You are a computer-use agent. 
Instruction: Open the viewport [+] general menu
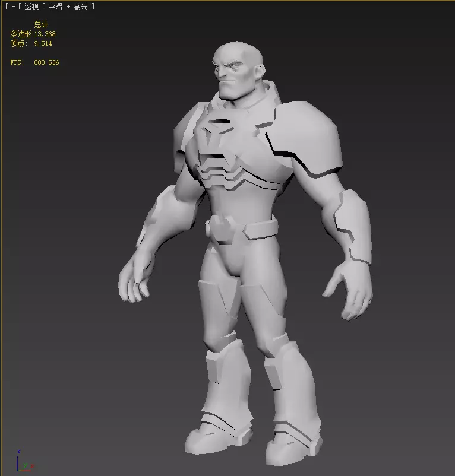pyautogui.click(x=14, y=7)
